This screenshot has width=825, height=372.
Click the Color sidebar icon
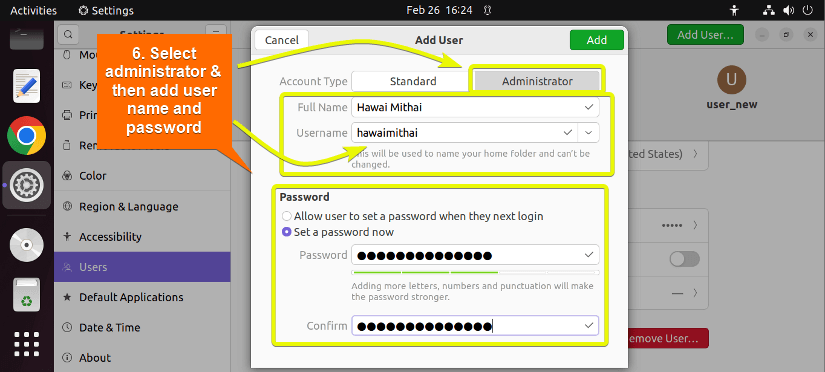[67, 176]
